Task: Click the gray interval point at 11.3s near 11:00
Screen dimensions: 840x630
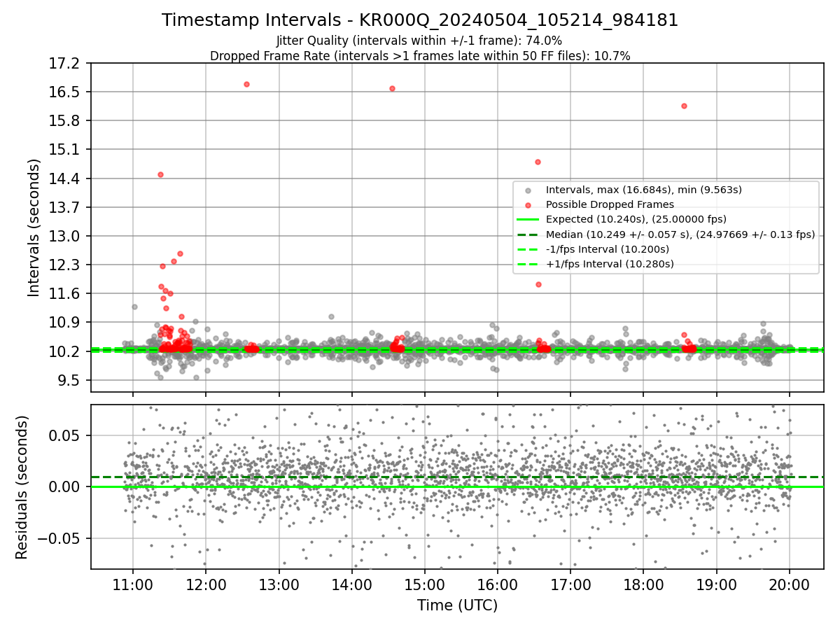Action: tap(134, 307)
